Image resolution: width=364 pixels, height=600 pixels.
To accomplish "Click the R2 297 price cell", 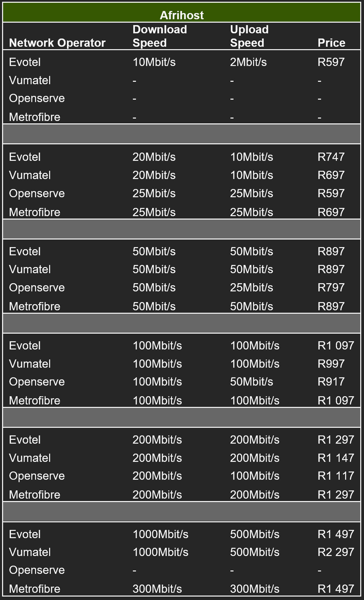I will pyautogui.click(x=336, y=552).
